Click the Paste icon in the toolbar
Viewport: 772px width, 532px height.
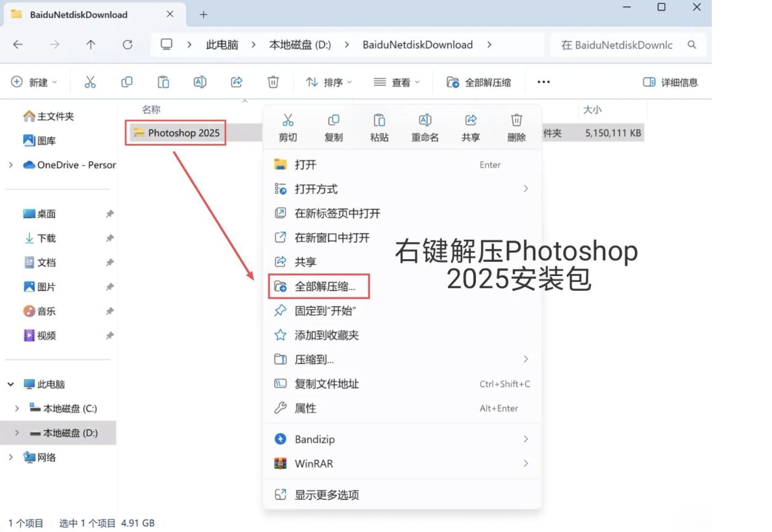[164, 82]
